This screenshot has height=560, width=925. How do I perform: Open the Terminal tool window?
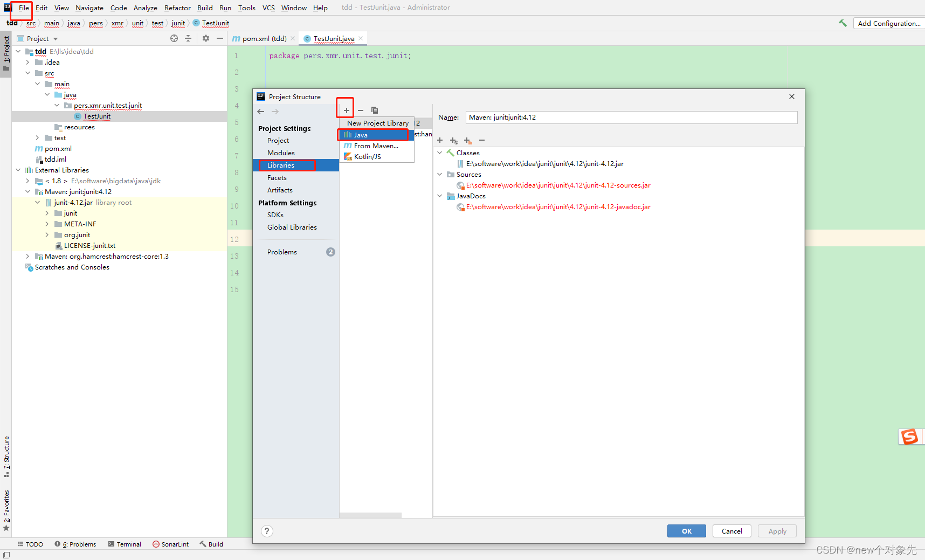125,544
